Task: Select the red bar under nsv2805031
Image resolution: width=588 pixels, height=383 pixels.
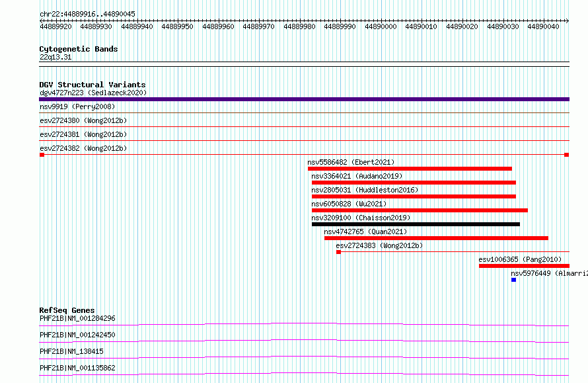Action: click(414, 196)
